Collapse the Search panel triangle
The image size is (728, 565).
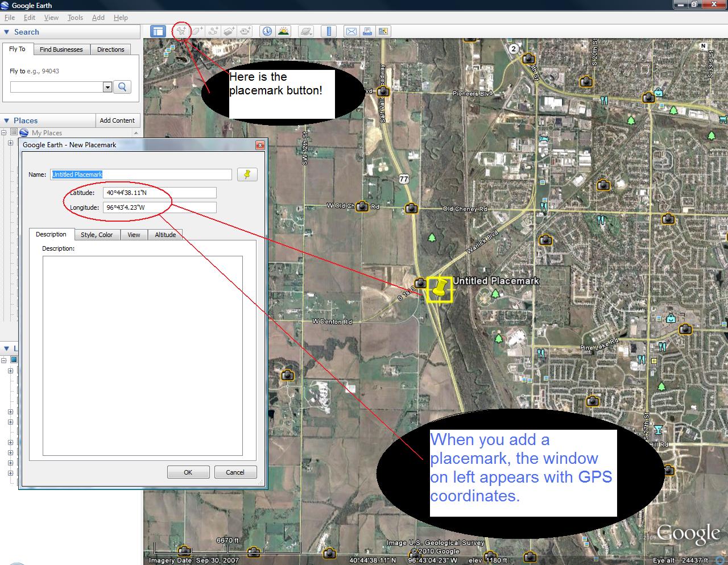click(x=7, y=32)
